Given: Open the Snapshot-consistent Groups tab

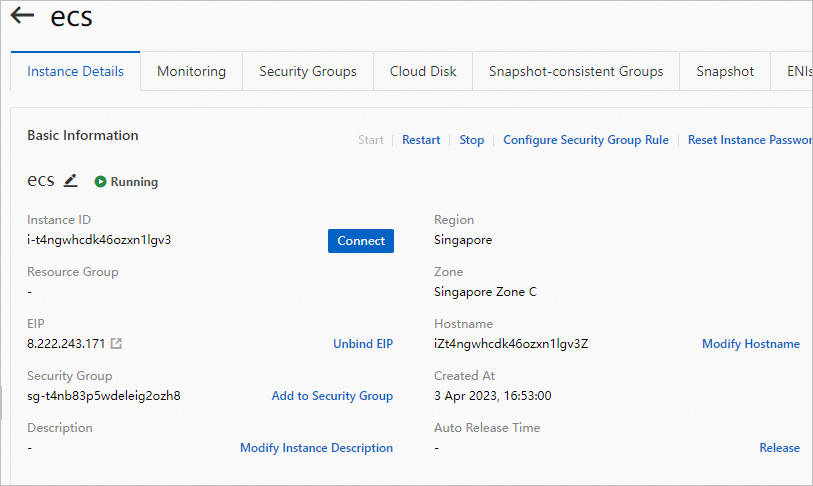Looking at the screenshot, I should 576,72.
